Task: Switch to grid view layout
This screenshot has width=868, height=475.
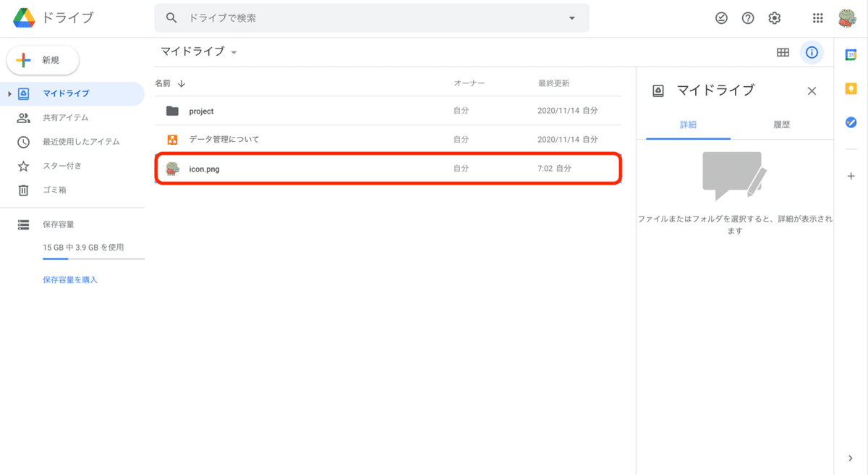Action: 783,52
